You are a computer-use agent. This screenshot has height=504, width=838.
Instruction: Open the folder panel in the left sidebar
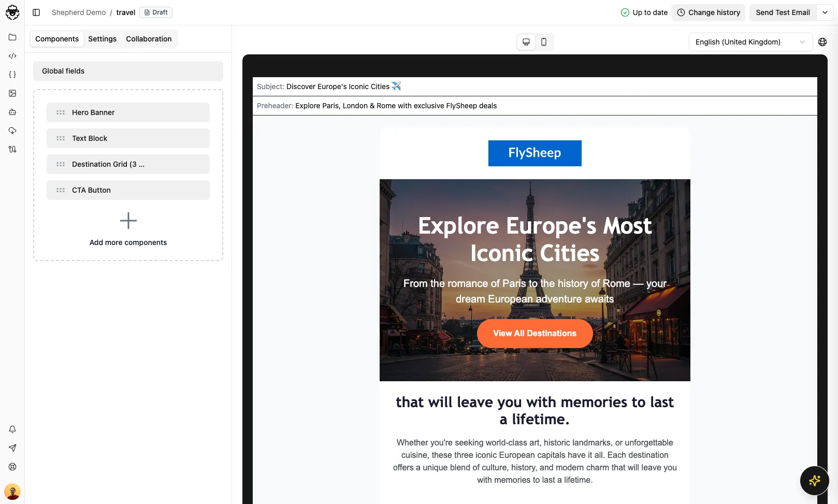[x=12, y=37]
